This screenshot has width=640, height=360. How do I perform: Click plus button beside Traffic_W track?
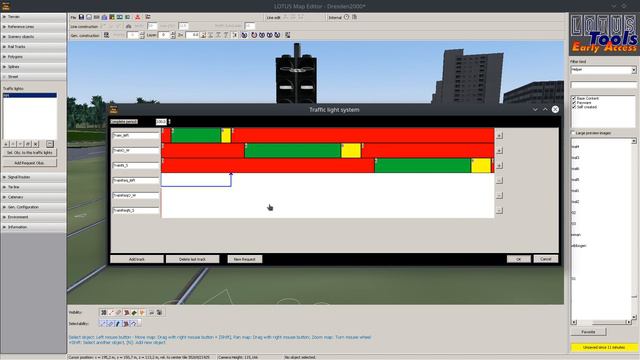pos(499,151)
